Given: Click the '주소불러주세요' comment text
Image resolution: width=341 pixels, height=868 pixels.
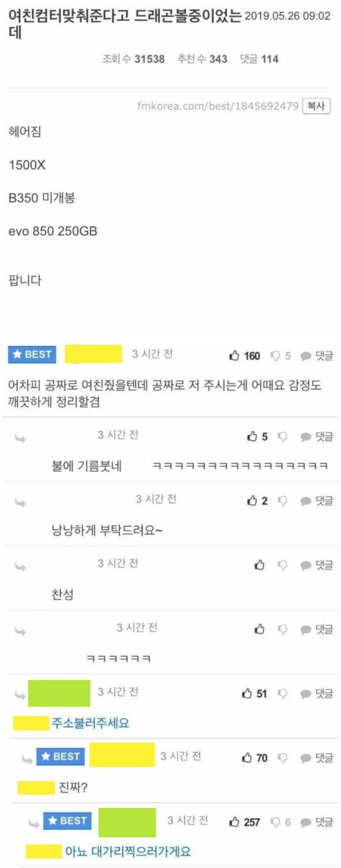Looking at the screenshot, I should (x=91, y=723).
